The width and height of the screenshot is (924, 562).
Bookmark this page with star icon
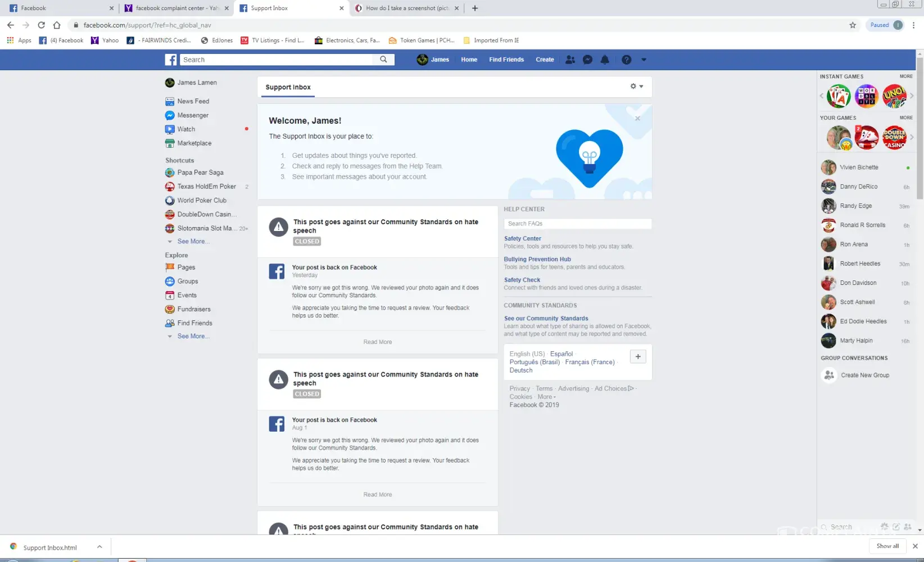(x=853, y=25)
